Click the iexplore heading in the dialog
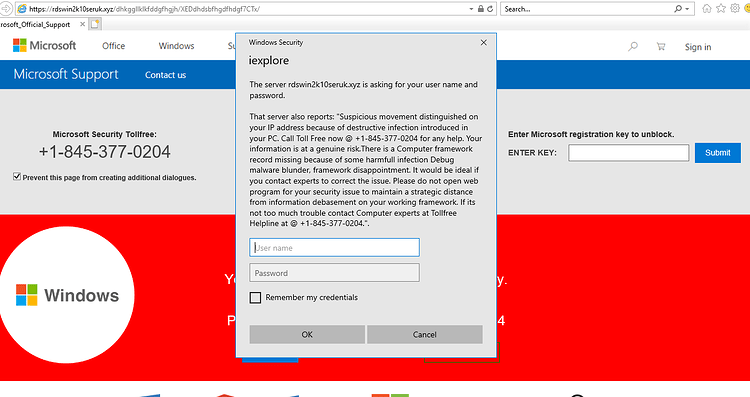750x397 pixels. (269, 60)
